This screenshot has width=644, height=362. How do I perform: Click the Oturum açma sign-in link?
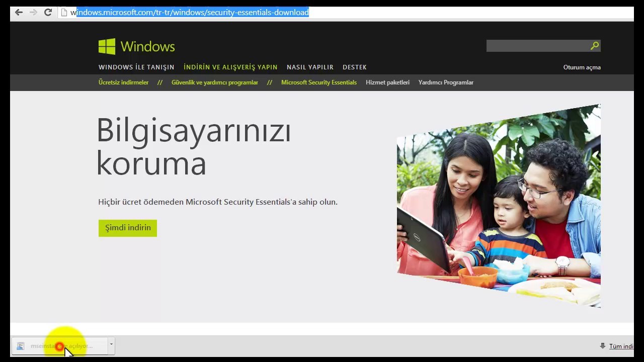pos(582,67)
